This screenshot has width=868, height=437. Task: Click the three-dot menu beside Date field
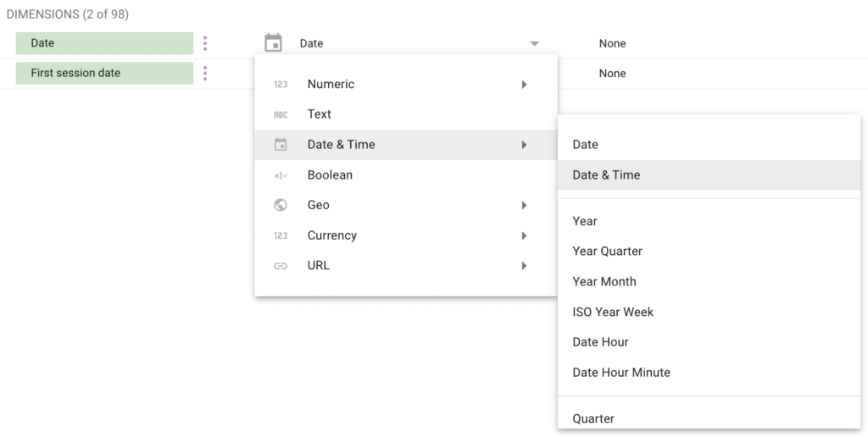(205, 43)
